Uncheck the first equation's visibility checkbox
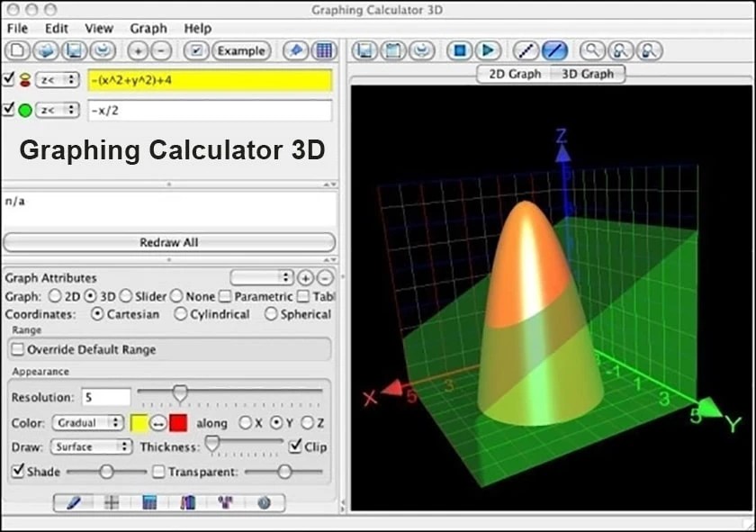 click(9, 78)
